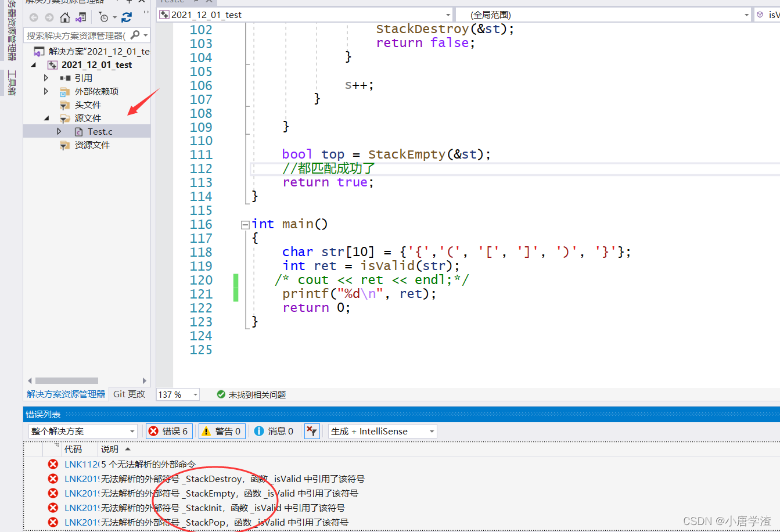Select the _StackDestroy unresolved symbol error
780x532 pixels.
pyautogui.click(x=401, y=479)
